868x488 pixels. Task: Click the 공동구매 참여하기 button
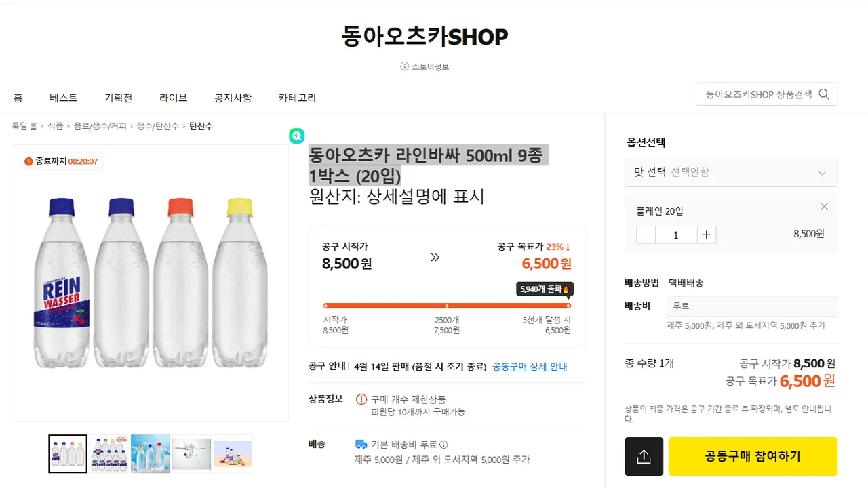click(753, 456)
